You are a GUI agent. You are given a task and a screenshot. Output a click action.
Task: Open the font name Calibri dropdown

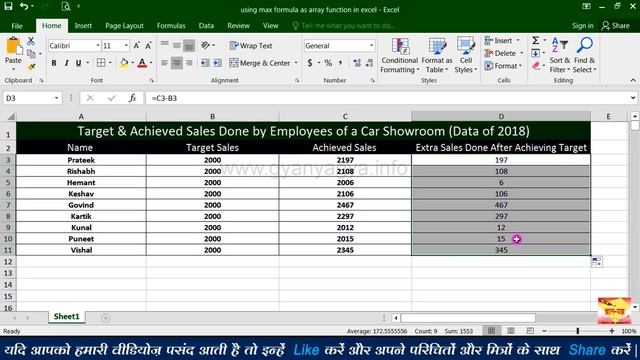98,46
